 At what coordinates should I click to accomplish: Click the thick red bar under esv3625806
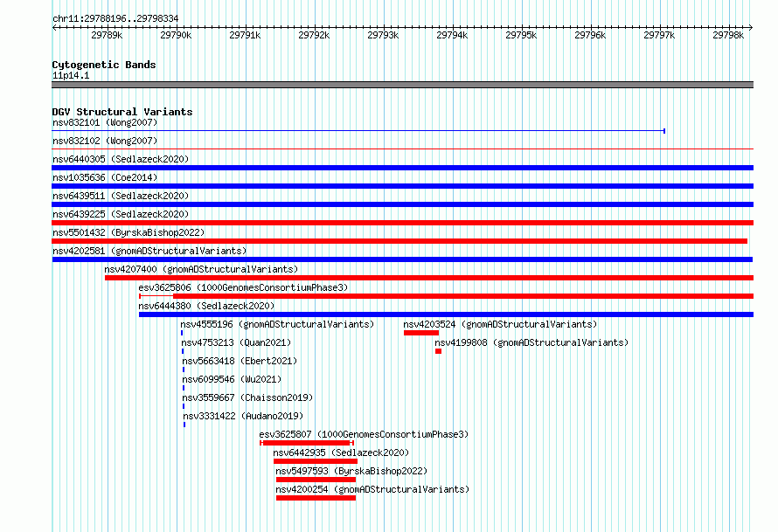pos(463,296)
